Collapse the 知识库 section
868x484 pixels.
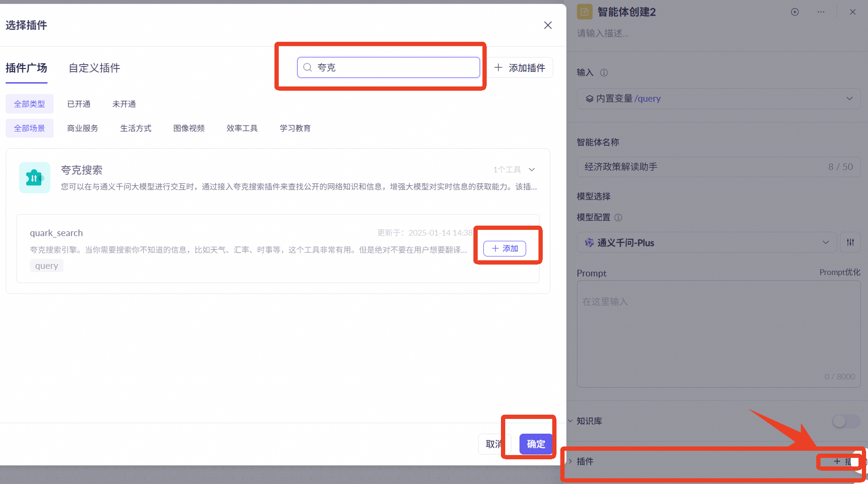pyautogui.click(x=570, y=421)
